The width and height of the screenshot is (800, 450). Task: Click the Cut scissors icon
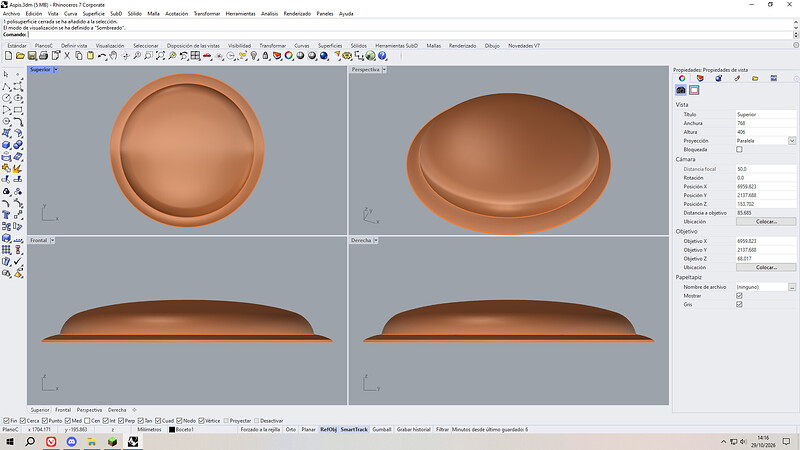click(67, 56)
